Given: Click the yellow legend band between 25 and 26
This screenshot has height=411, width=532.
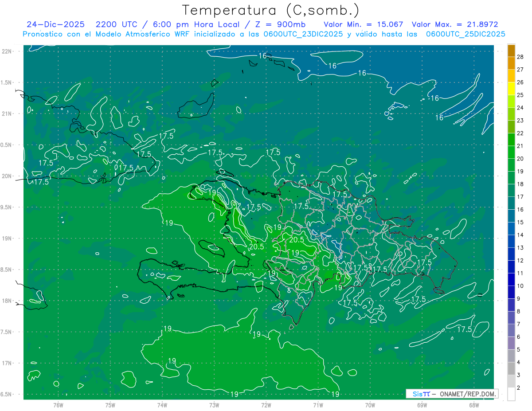Looking at the screenshot, I should point(511,89).
